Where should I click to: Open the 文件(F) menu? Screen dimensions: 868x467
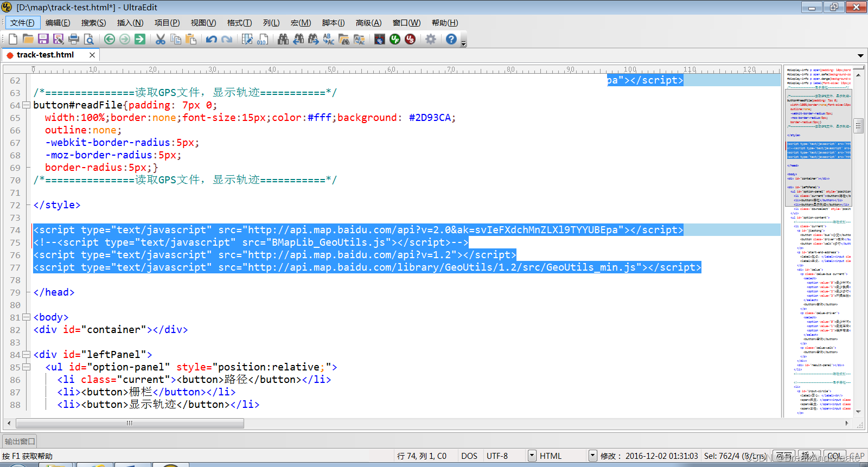22,23
